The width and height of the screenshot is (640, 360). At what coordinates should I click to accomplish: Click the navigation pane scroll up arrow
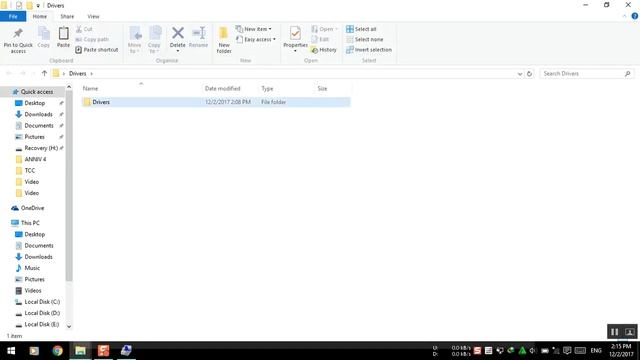(x=69, y=87)
